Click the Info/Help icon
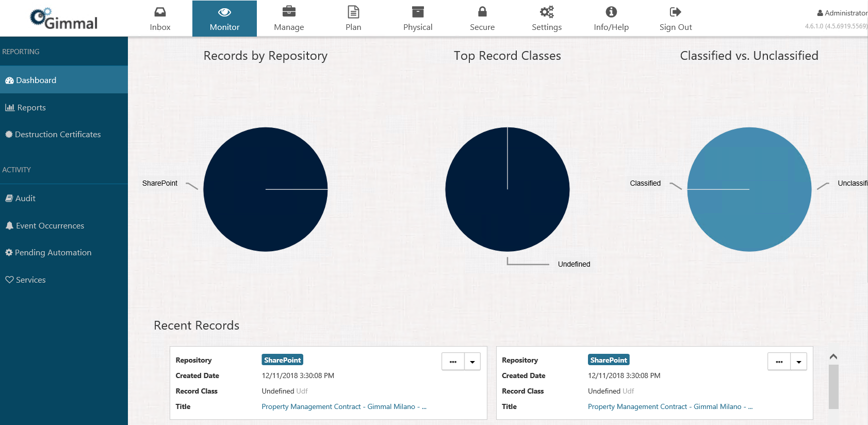This screenshot has height=425, width=868. [x=611, y=12]
